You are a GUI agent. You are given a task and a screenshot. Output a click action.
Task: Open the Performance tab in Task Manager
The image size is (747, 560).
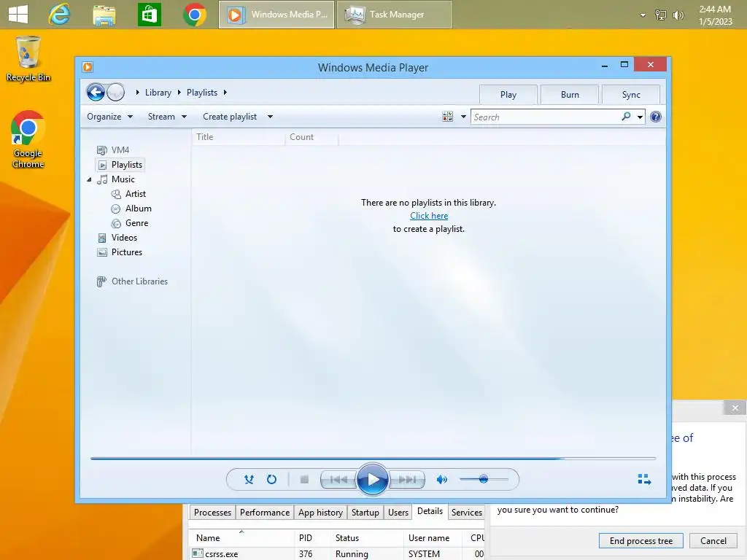[265, 513]
